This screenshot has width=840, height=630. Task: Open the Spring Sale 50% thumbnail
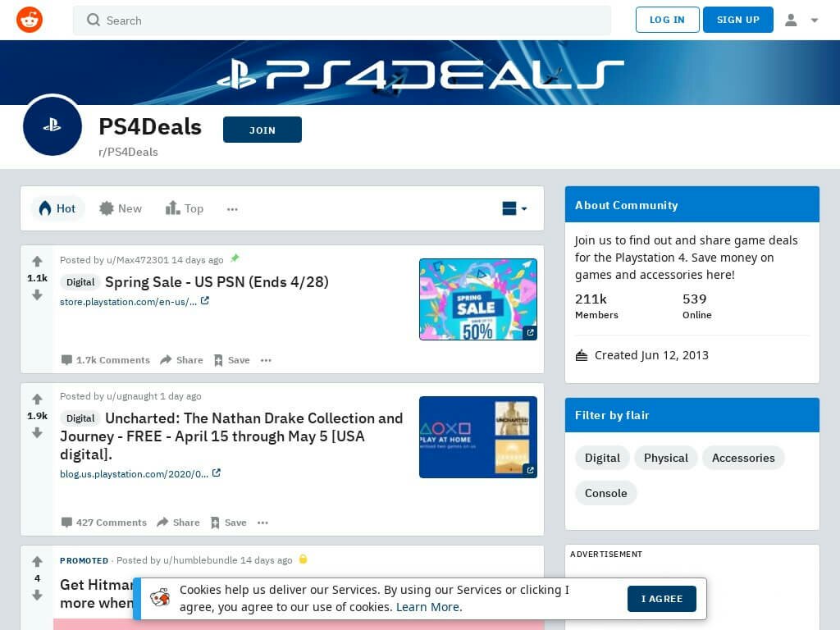click(x=478, y=299)
